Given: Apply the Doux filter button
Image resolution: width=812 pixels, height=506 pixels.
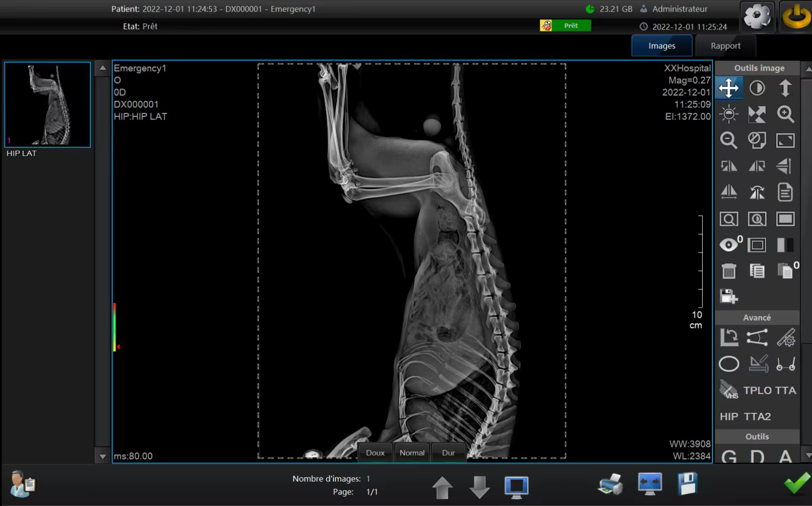Looking at the screenshot, I should [x=375, y=453].
